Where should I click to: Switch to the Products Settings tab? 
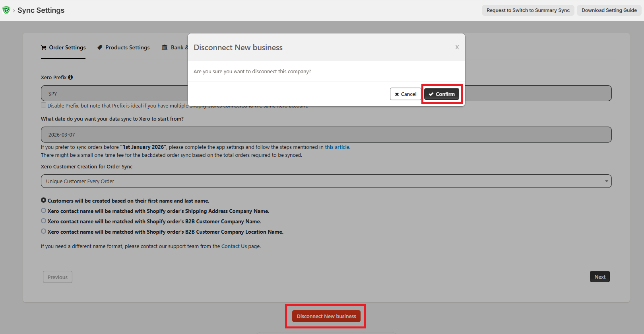point(124,47)
